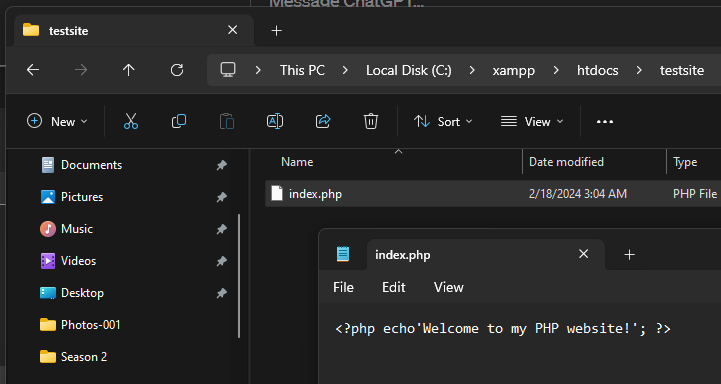This screenshot has height=384, width=721.
Task: Navigate back with the left arrow
Action: (33, 70)
